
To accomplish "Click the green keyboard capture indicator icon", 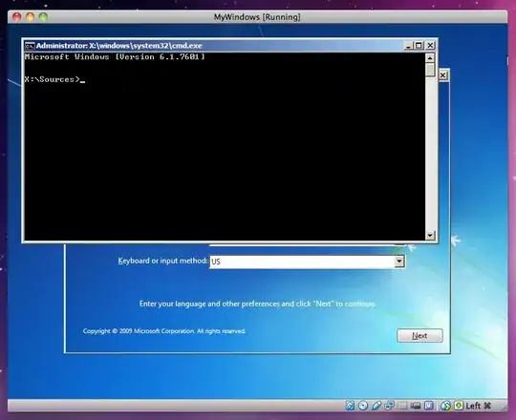I will 459,406.
